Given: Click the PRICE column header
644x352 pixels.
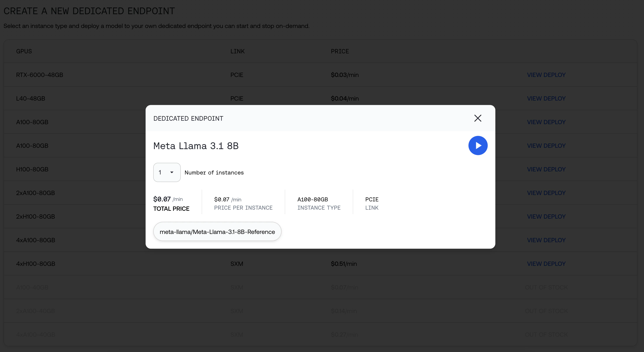Looking at the screenshot, I should point(340,51).
